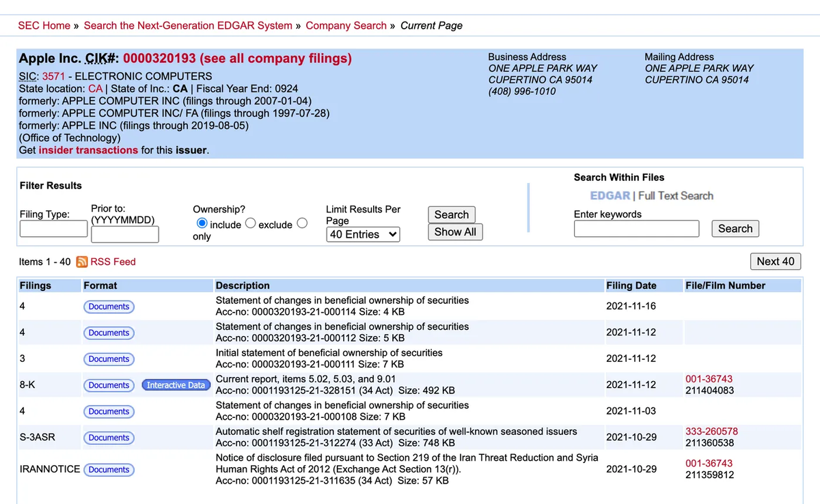Click the Show All button
820x504 pixels.
pos(455,232)
